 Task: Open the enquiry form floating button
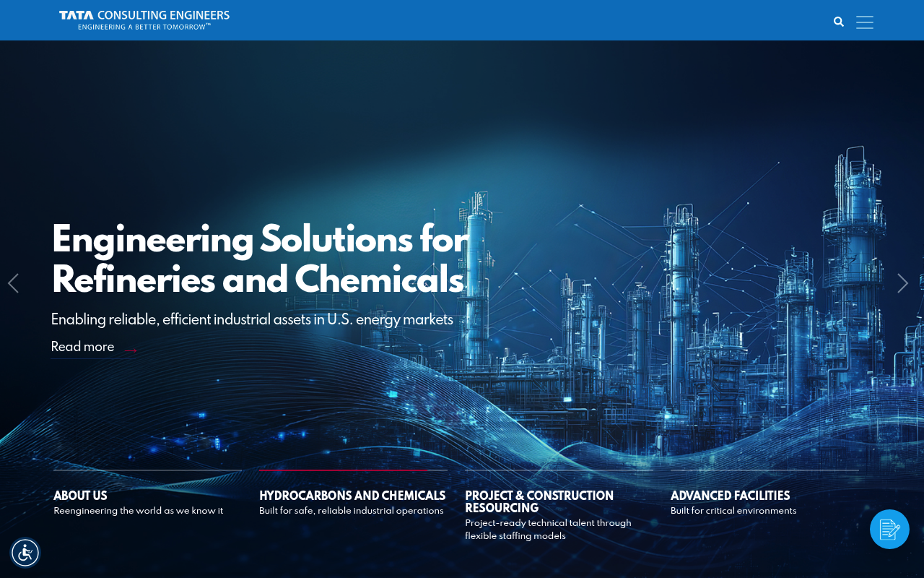889,529
